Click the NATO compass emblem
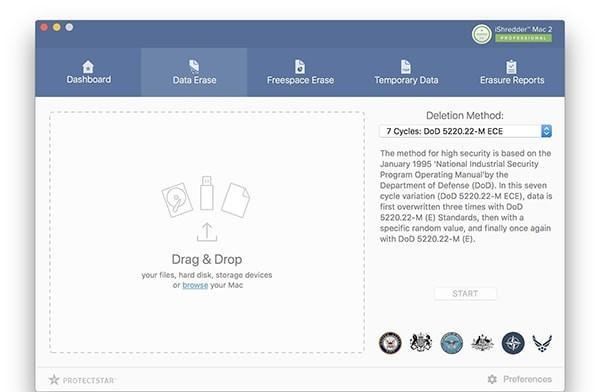Screen dimensions: 600x392 tap(513, 343)
